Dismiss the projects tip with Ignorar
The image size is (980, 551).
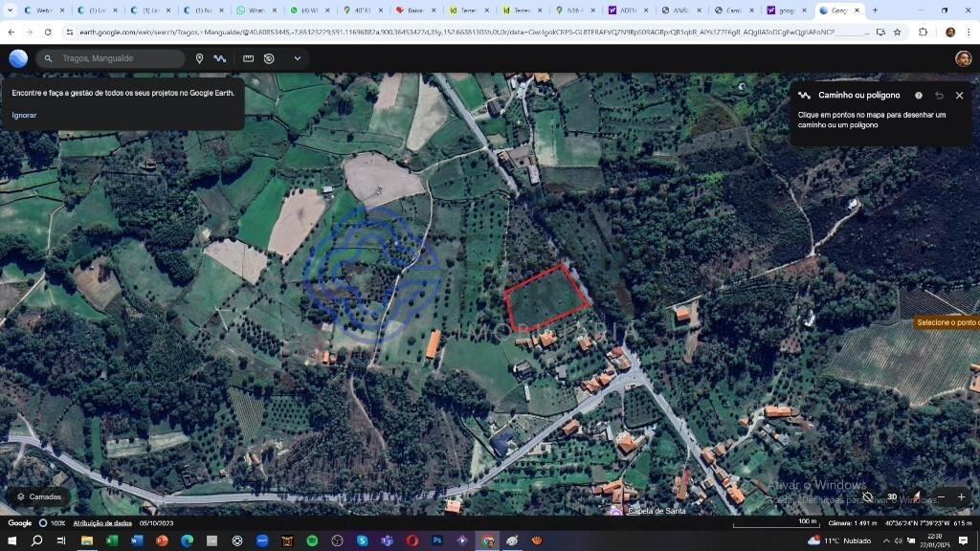(x=24, y=115)
